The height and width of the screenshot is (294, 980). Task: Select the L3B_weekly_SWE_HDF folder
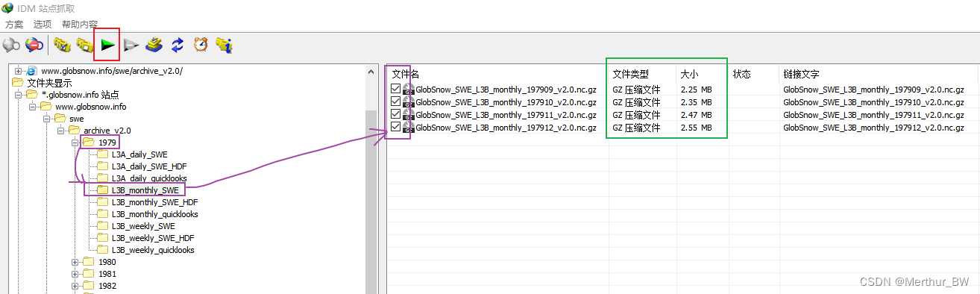click(153, 238)
